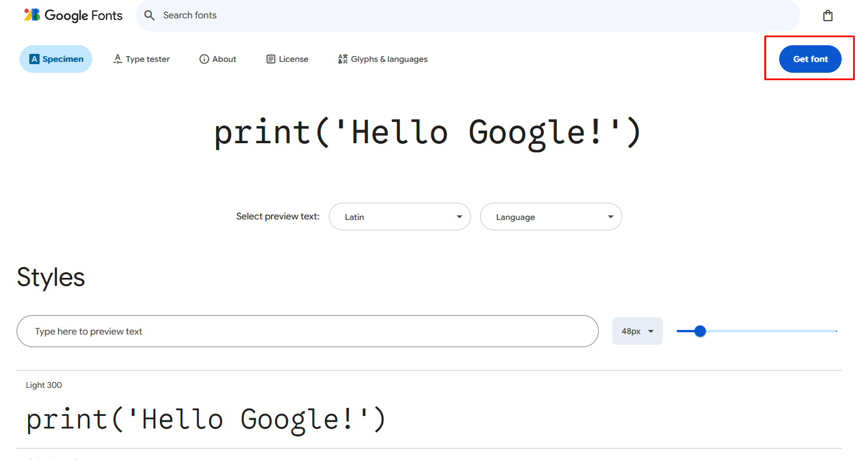The width and height of the screenshot is (868, 460).
Task: Click the search magnifier icon
Action: point(150,15)
